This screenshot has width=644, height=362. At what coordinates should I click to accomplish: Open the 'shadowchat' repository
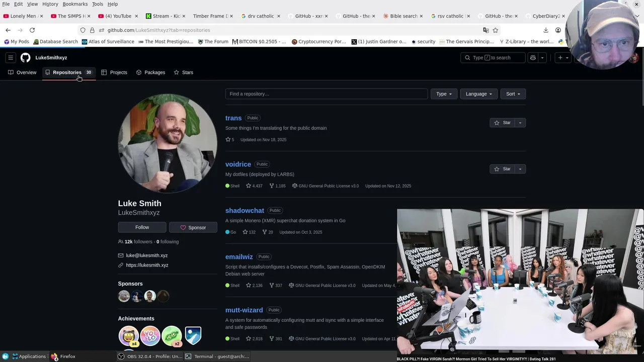pos(245,211)
